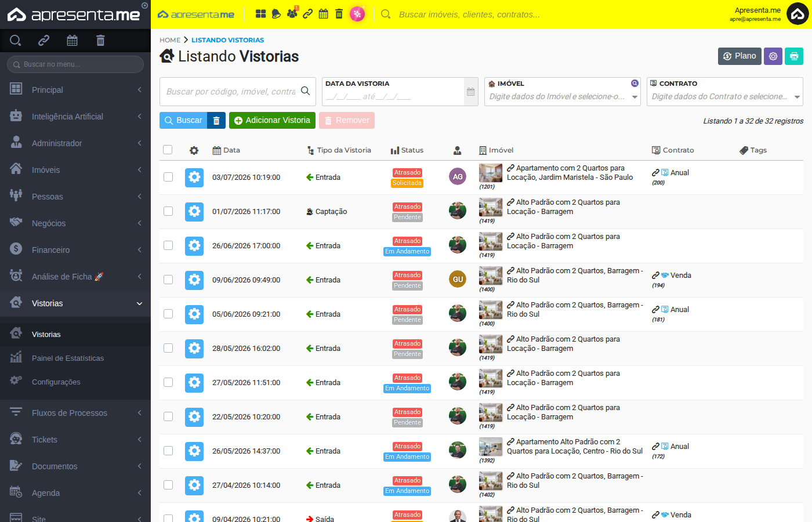Check the row dated 09/06/2026 09:49:00
This screenshot has height=522, width=812.
pyautogui.click(x=168, y=280)
